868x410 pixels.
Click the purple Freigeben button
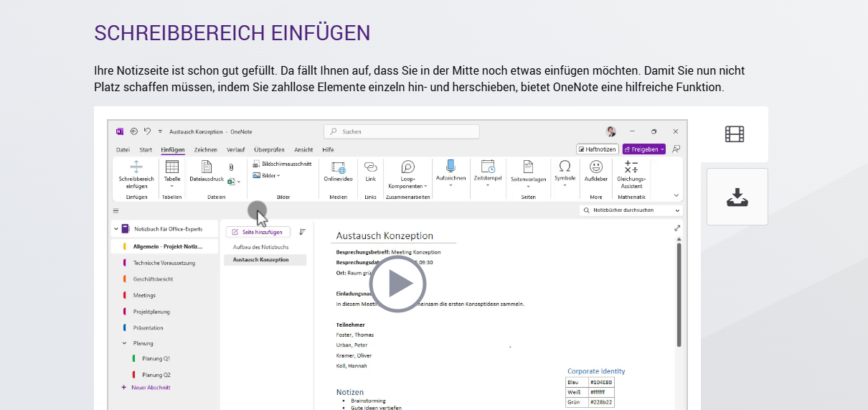tap(643, 149)
